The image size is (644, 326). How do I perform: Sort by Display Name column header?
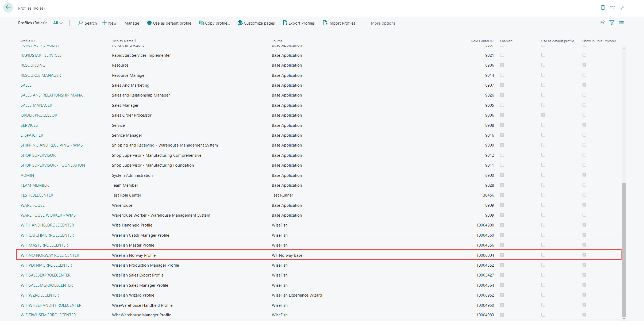(122, 41)
